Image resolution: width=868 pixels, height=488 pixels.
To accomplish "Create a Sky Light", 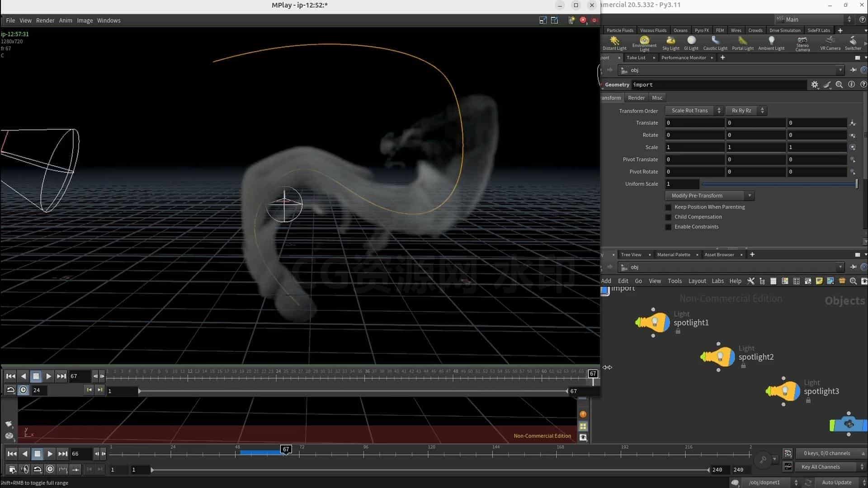I will tap(671, 43).
